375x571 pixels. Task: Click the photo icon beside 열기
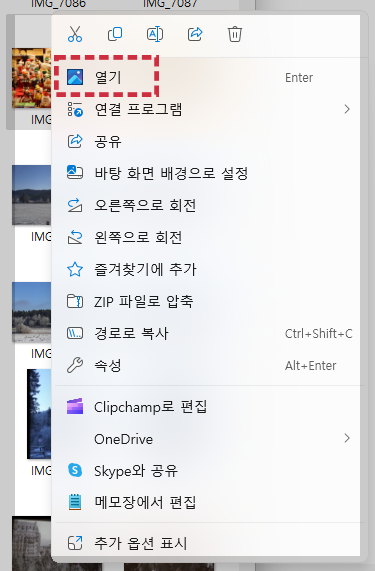point(75,77)
